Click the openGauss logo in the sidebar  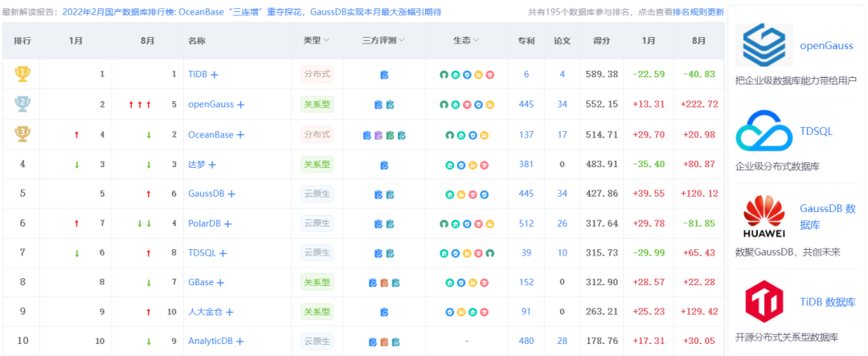[x=764, y=45]
